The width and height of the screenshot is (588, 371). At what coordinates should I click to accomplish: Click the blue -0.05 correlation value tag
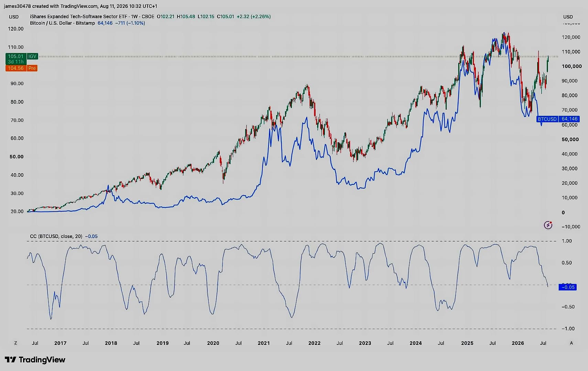568,287
